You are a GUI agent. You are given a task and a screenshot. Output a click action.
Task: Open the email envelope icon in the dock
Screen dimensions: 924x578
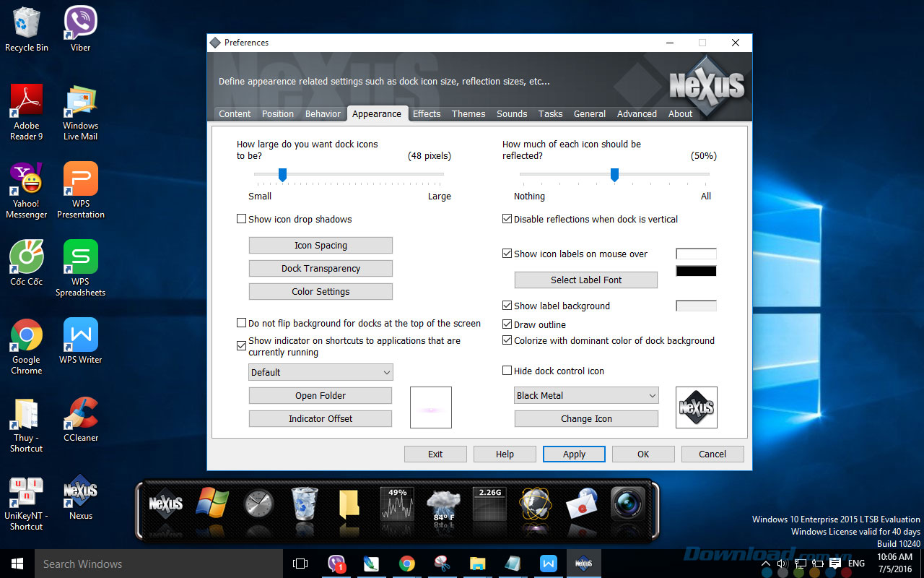click(x=581, y=504)
